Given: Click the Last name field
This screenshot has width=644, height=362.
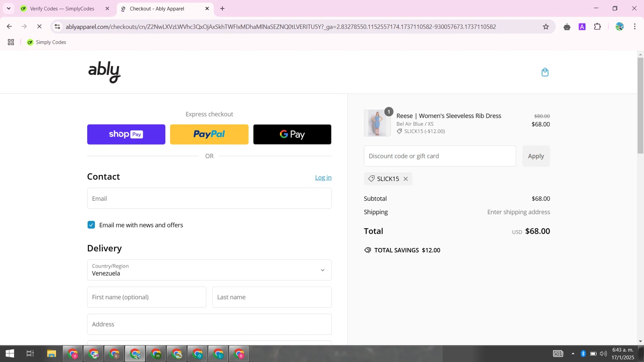Looking at the screenshot, I should 272,297.
